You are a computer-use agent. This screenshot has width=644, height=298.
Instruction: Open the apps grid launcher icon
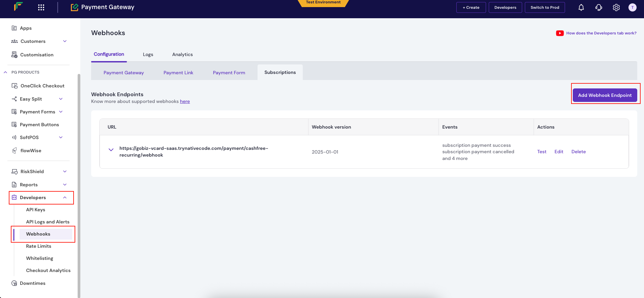(x=41, y=7)
